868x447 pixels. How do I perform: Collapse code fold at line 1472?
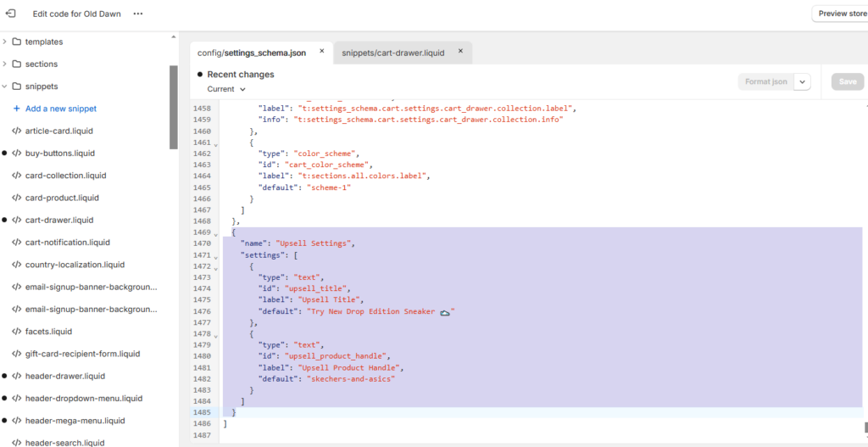(215, 268)
